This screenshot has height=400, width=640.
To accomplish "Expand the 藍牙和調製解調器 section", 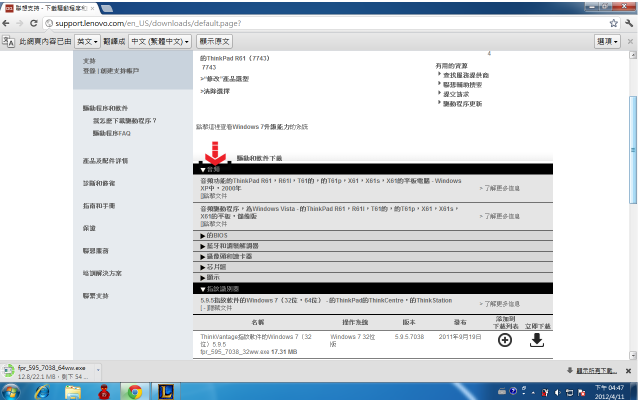I will (373, 246).
